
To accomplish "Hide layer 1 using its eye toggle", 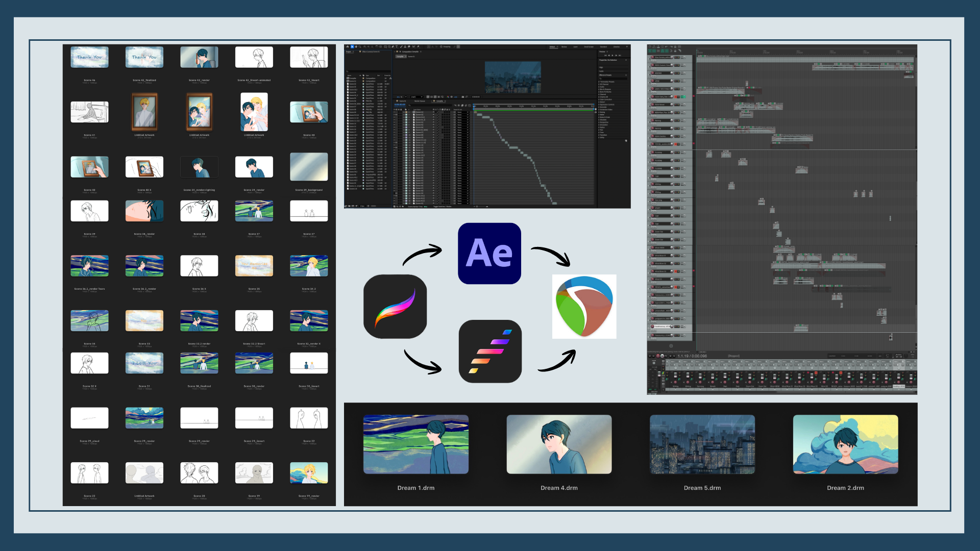I will pyautogui.click(x=395, y=112).
